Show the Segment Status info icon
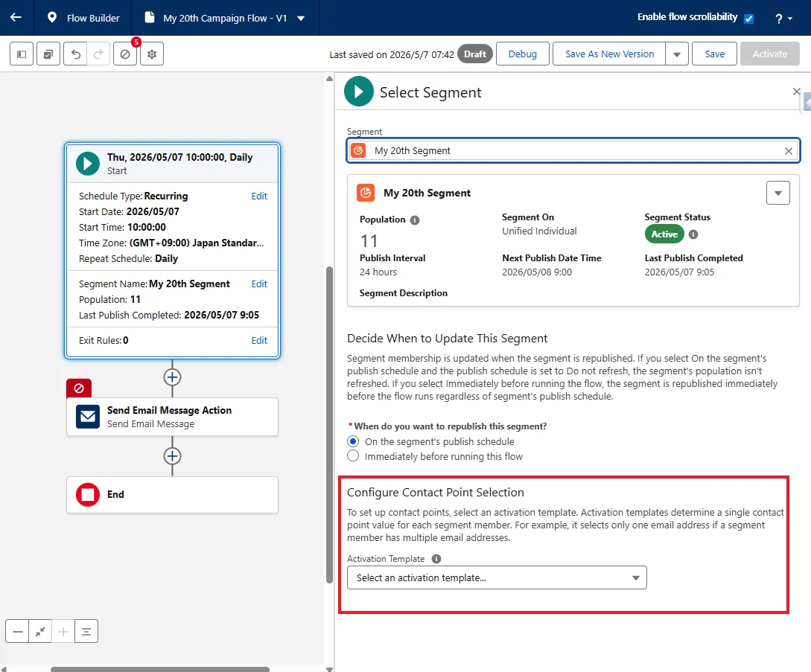Image resolution: width=811 pixels, height=672 pixels. tap(693, 234)
